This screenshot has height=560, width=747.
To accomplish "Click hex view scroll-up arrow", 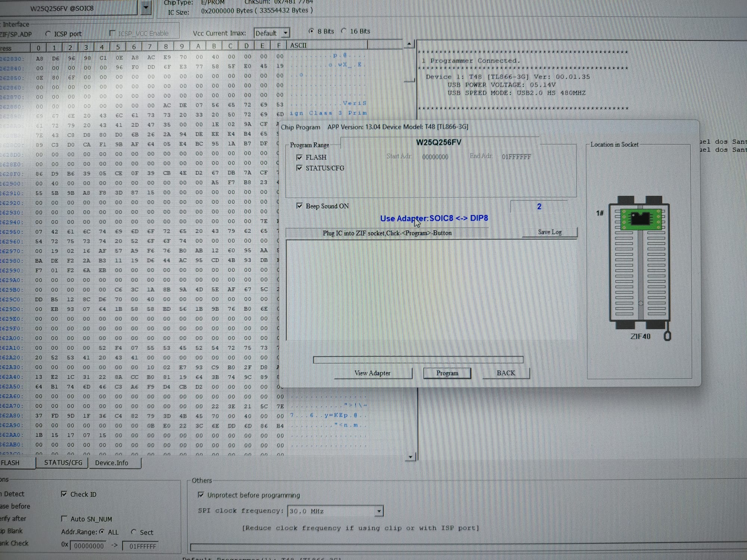I will point(409,44).
